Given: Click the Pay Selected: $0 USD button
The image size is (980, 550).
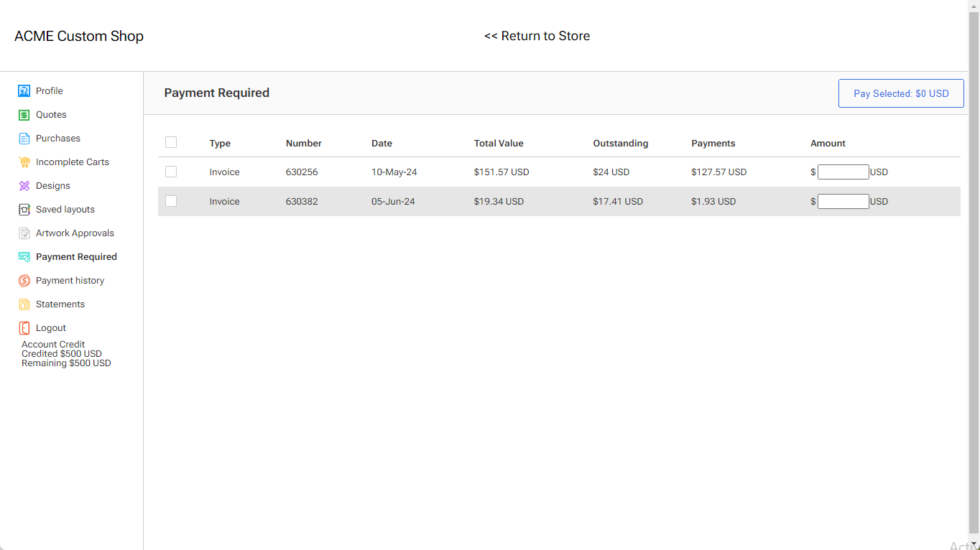Looking at the screenshot, I should point(901,93).
